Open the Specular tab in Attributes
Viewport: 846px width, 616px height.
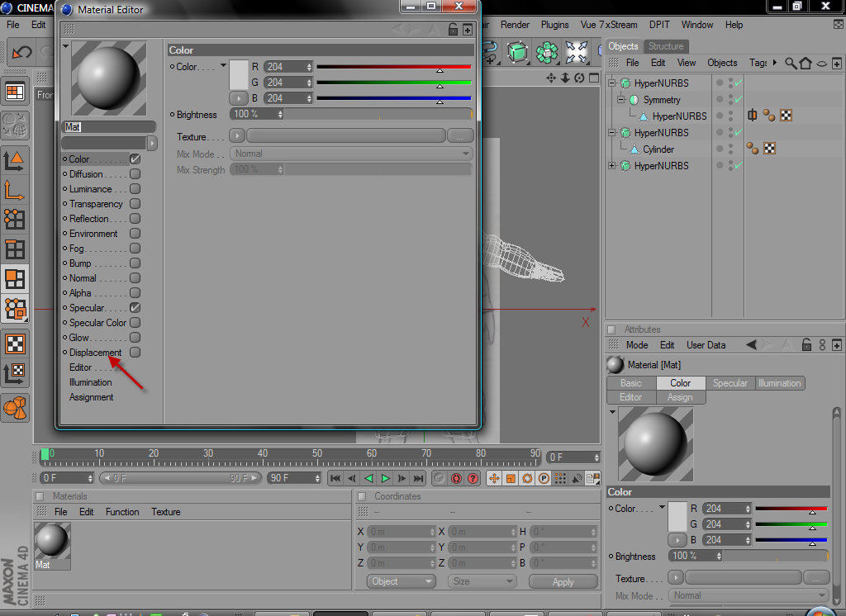pyautogui.click(x=730, y=383)
